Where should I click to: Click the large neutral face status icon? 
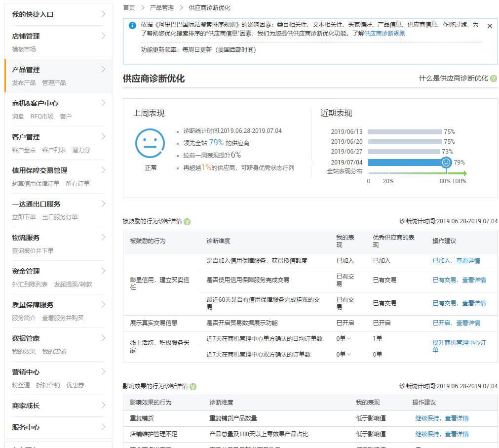150,144
